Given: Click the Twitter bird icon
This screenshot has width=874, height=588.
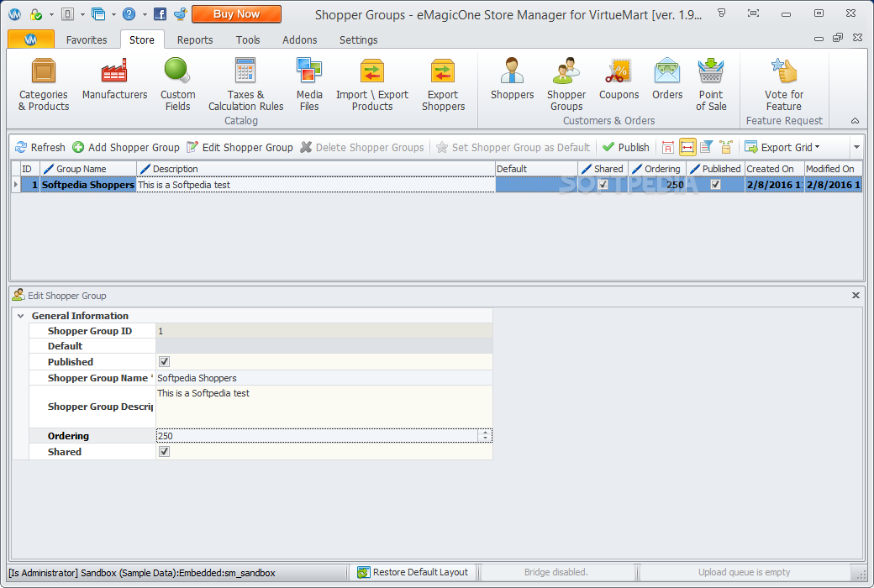Looking at the screenshot, I should click(180, 14).
